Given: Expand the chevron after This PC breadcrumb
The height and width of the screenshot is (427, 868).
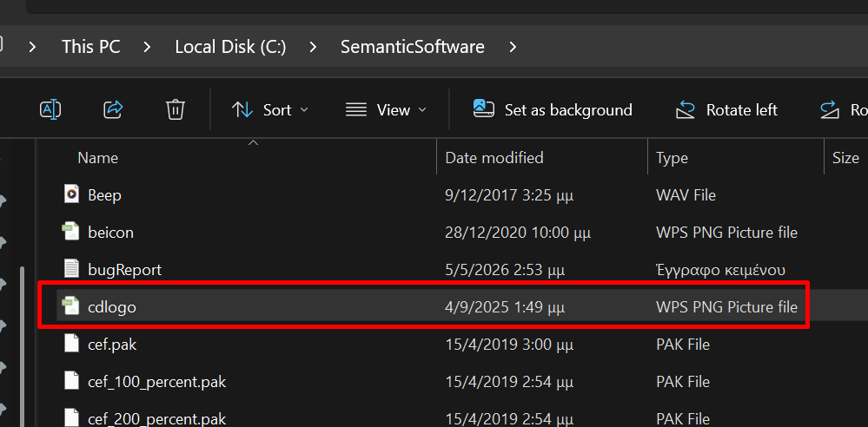Looking at the screenshot, I should point(147,47).
